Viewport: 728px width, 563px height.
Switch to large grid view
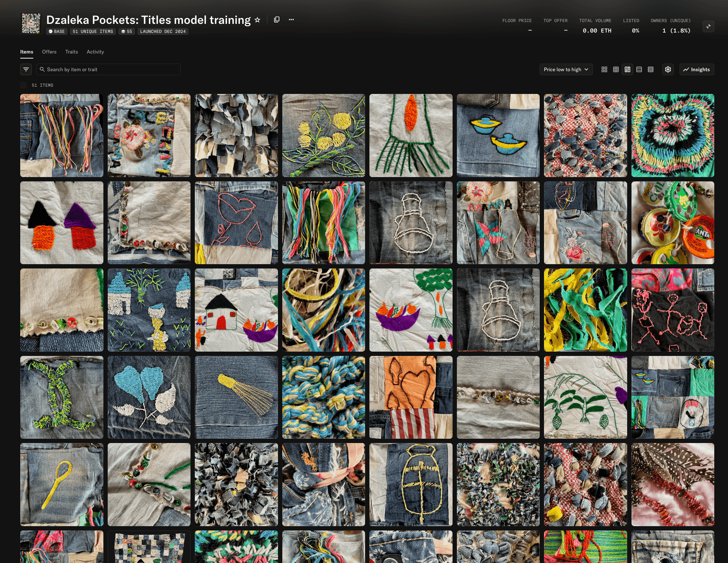tap(604, 69)
